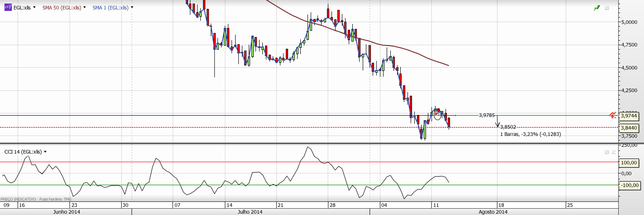Click the 4,5000 price axis label

click(629, 68)
